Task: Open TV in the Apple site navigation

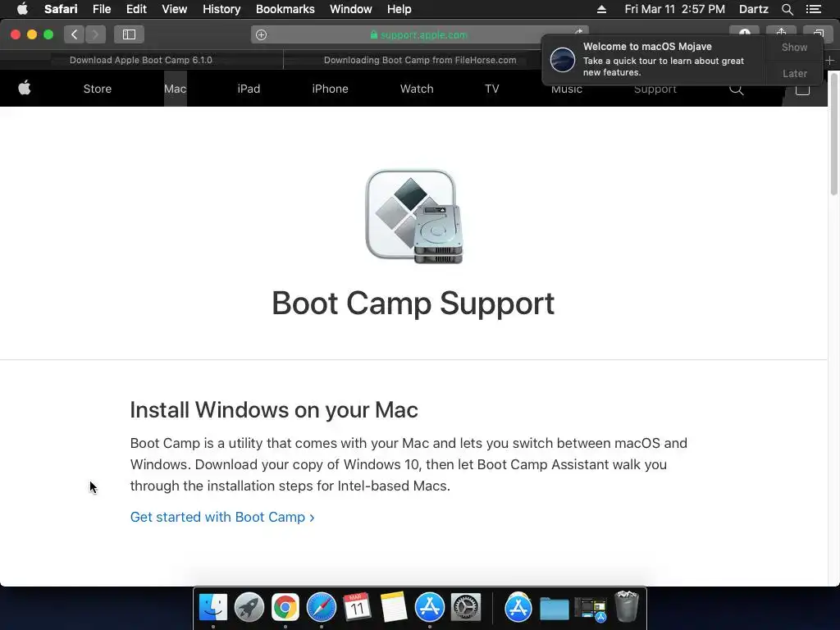Action: click(492, 89)
